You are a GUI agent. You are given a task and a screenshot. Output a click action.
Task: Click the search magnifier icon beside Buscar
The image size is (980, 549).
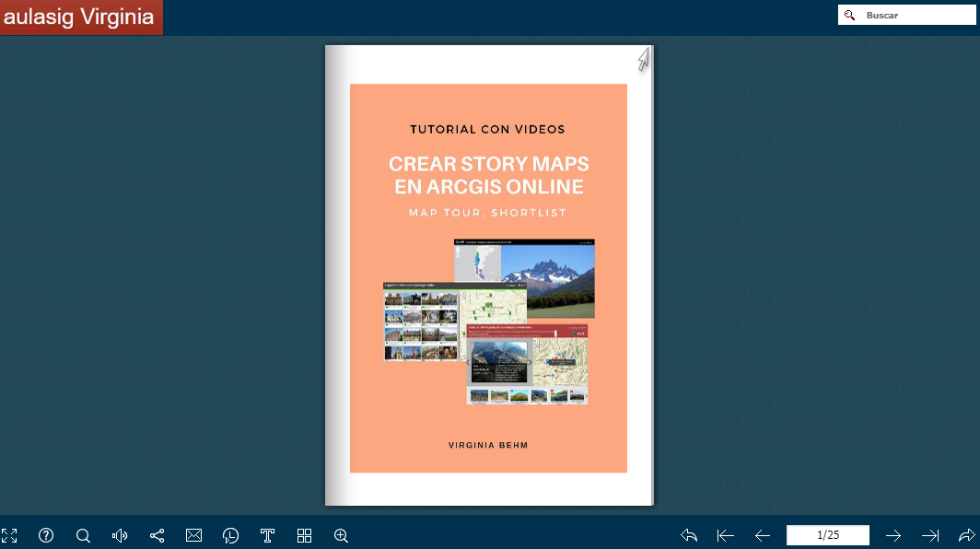click(849, 15)
